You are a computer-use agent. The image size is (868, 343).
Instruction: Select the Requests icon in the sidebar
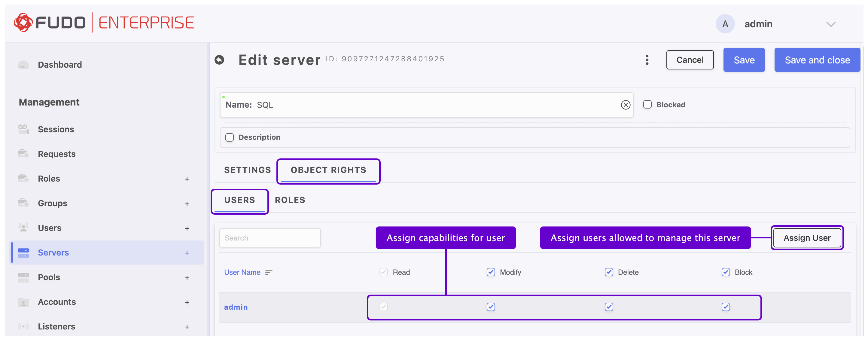(x=23, y=153)
